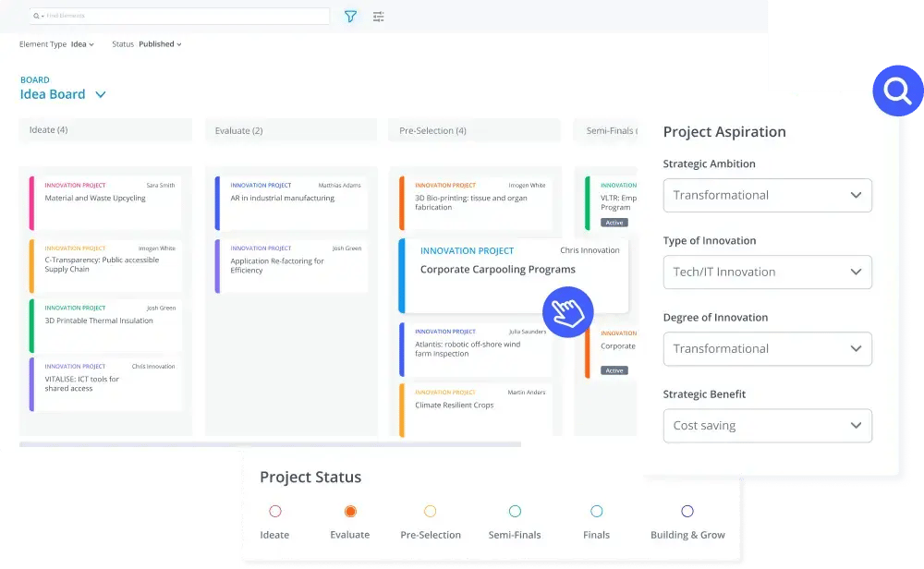This screenshot has height=569, width=924.
Task: Click the funnel filter icon
Action: pyautogui.click(x=350, y=17)
